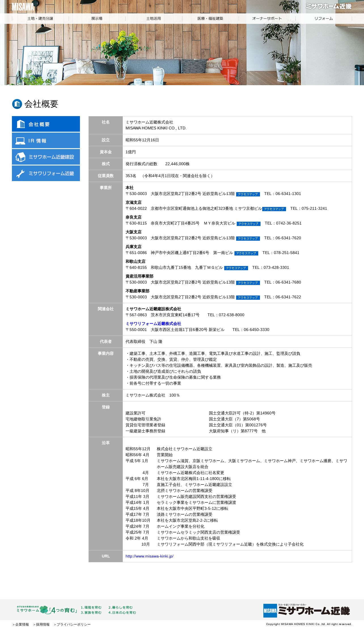Click the 1億円 capital value
Image resolution: width=364 pixels, height=633 pixels.
pos(131,152)
